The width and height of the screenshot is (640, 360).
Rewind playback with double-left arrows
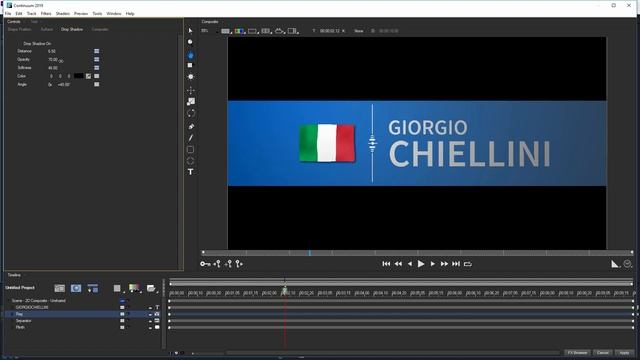[398, 264]
